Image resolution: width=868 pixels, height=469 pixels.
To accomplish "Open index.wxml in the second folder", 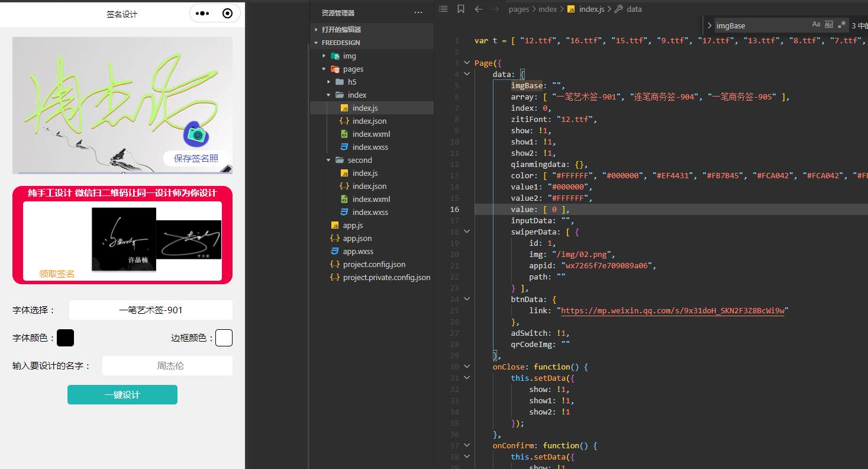I will (371, 199).
